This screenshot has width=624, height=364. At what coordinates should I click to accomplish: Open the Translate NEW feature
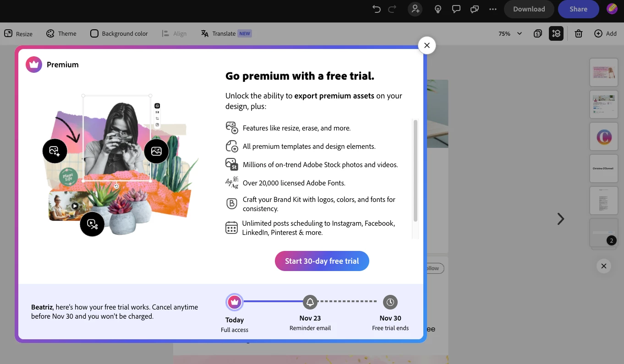[226, 33]
